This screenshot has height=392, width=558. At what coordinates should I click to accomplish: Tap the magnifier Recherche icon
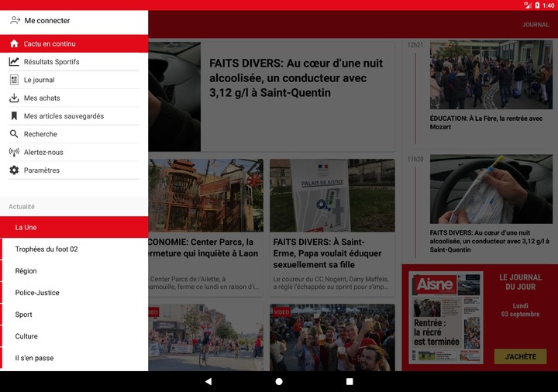click(x=14, y=134)
